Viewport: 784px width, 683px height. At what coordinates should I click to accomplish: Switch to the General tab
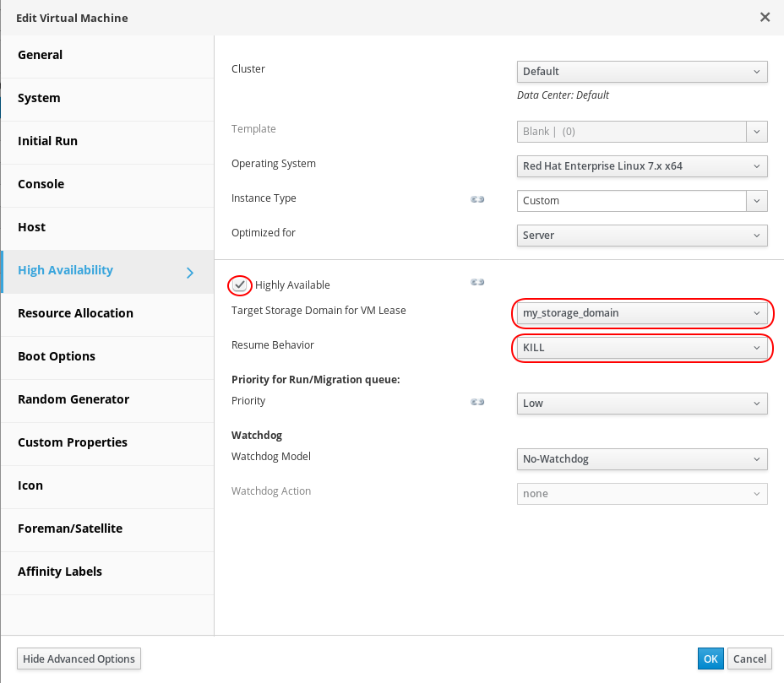(x=41, y=55)
